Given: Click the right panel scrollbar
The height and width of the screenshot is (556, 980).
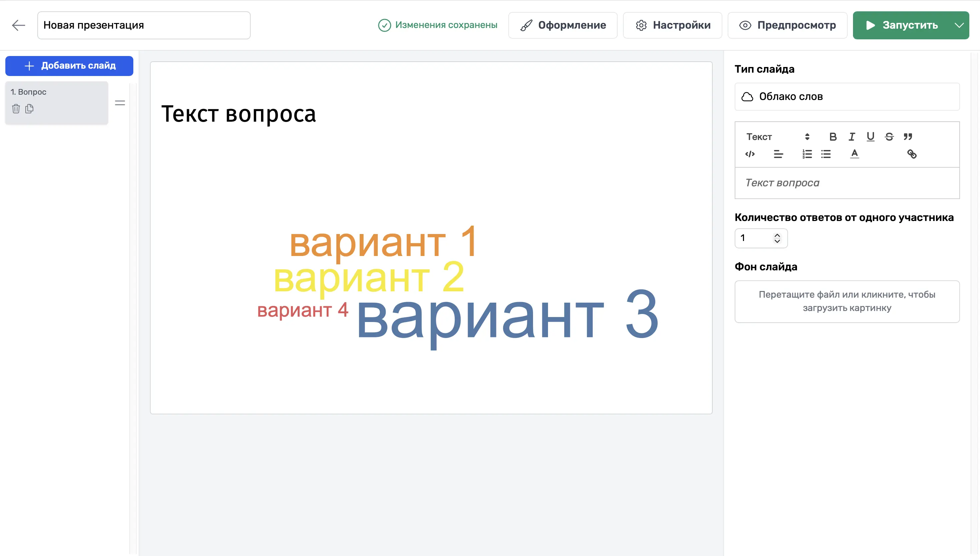Looking at the screenshot, I should [x=975, y=304].
